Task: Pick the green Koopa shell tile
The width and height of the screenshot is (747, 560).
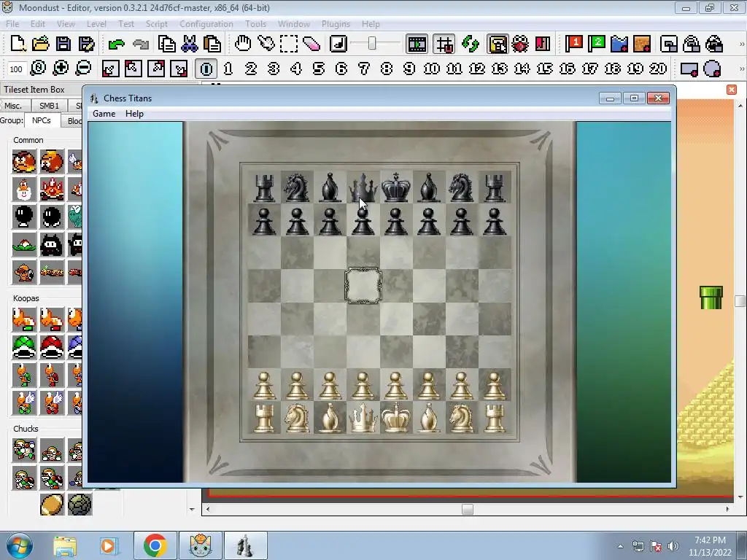Action: pos(24,347)
